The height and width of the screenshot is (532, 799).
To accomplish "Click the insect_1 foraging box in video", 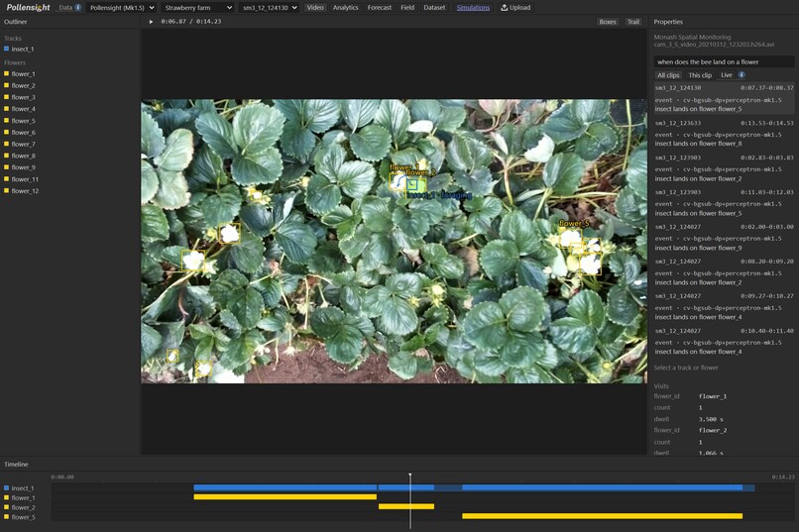I will 412,184.
